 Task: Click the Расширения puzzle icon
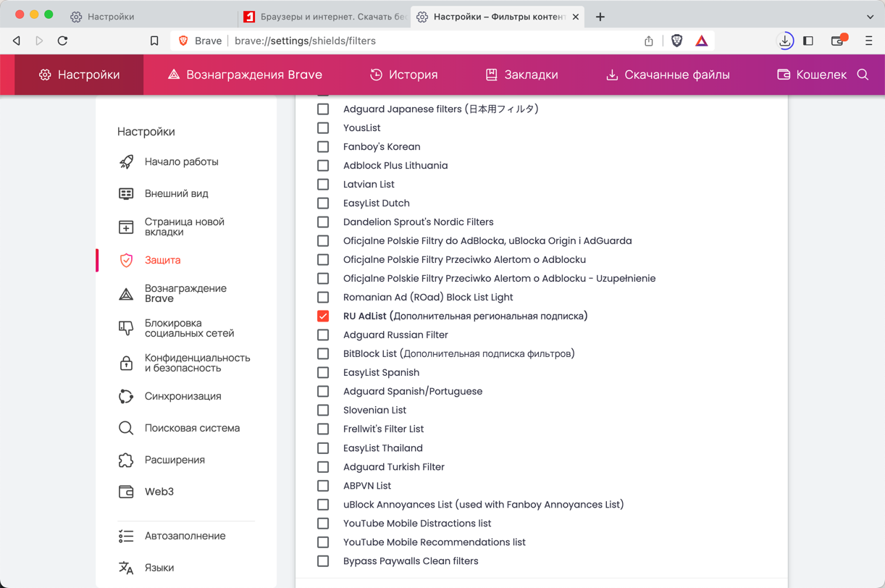(x=126, y=460)
